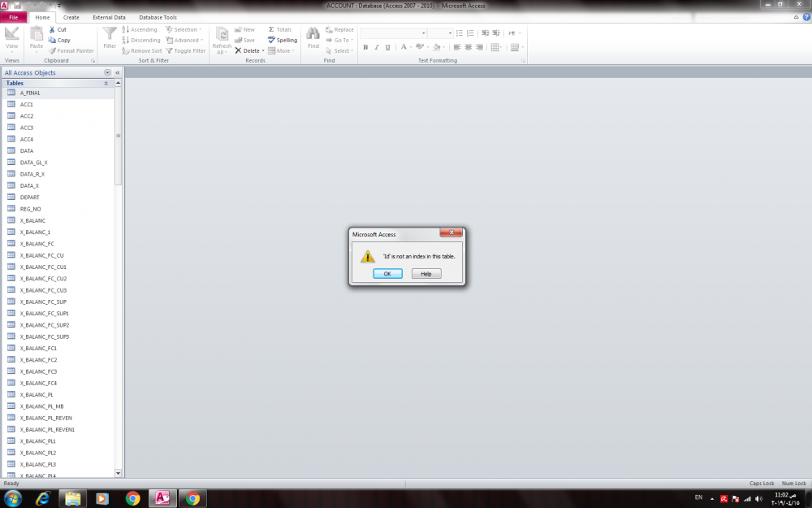The width and height of the screenshot is (812, 508).
Task: Toggle Underline formatting
Action: (387, 47)
